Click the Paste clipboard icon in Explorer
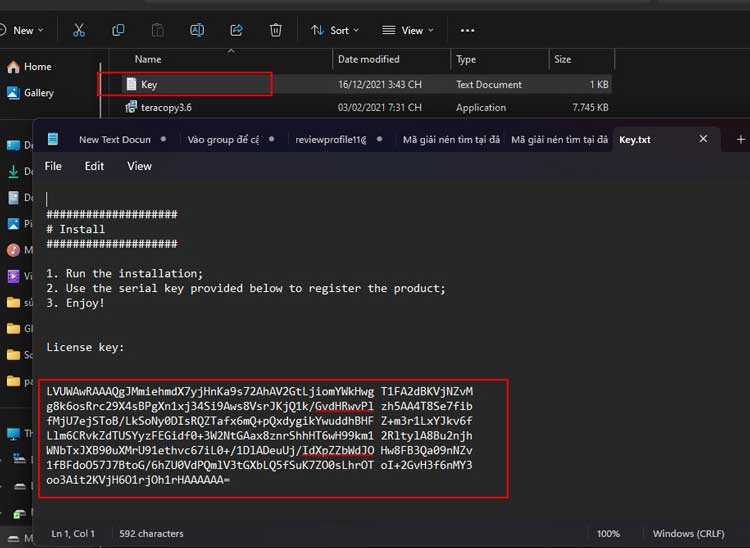750x548 pixels. point(157,30)
